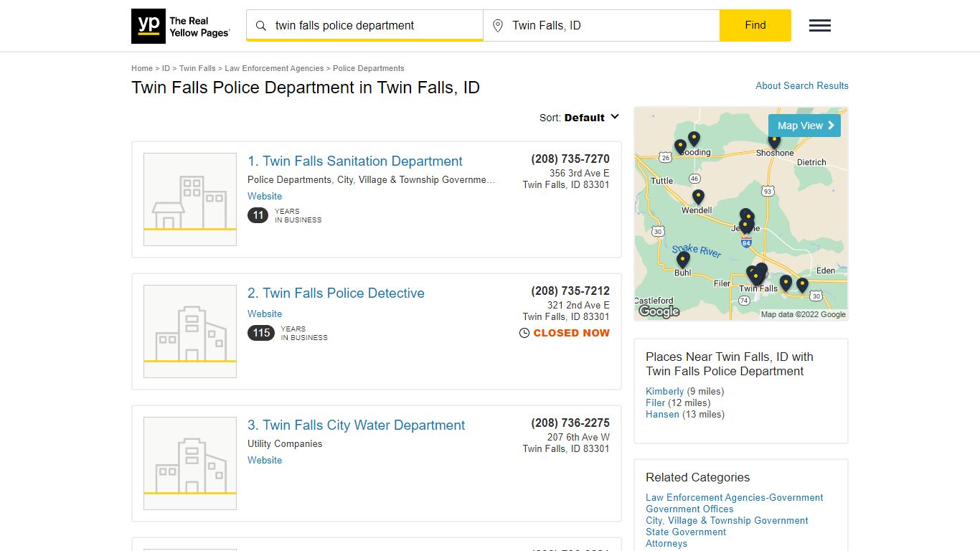The width and height of the screenshot is (980, 551).
Task: Open Twin Falls Sanitation Department listing
Action: (355, 161)
